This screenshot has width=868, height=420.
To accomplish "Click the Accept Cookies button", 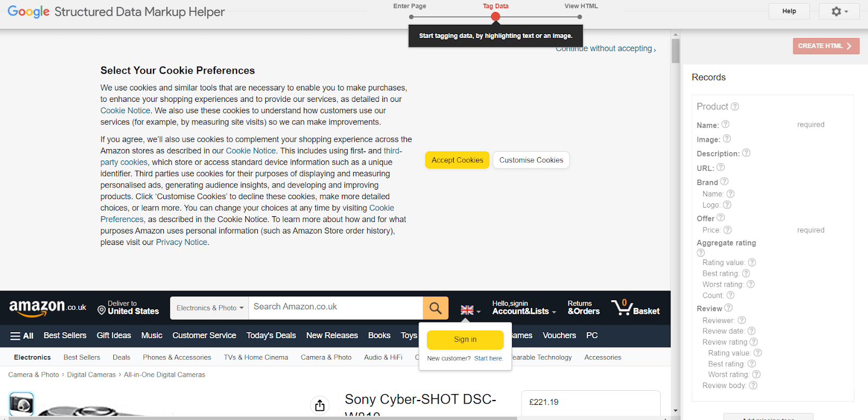I will (x=457, y=160).
